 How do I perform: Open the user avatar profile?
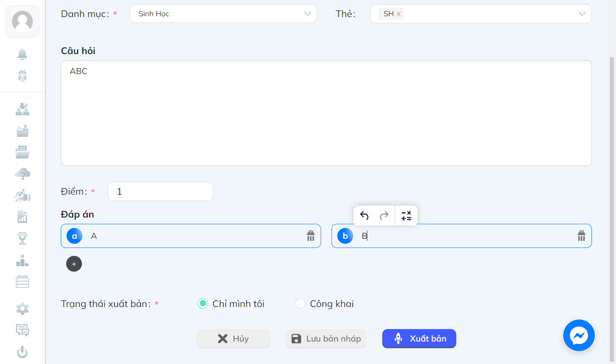click(x=22, y=21)
